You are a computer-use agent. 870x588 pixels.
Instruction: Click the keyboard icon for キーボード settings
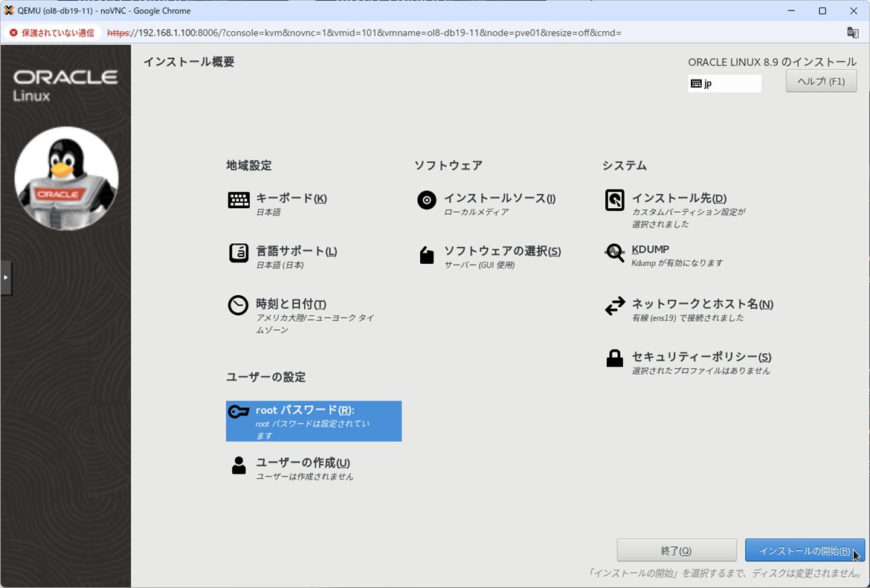[x=239, y=200]
